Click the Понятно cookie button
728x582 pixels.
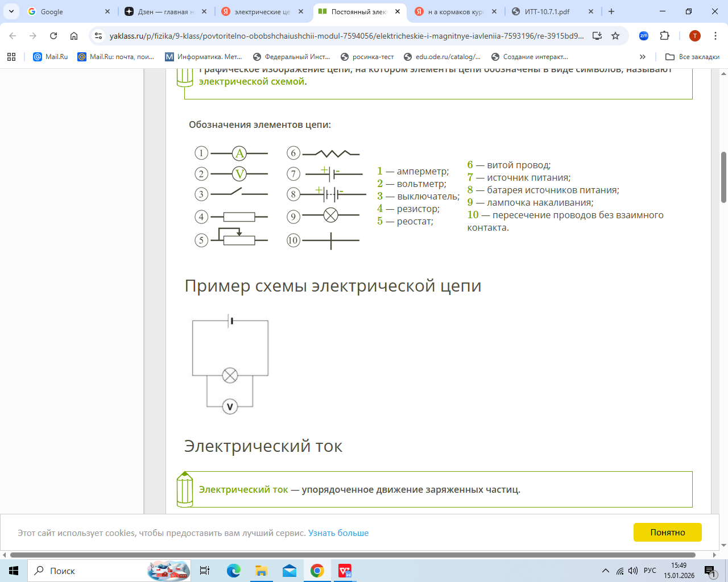coord(667,533)
